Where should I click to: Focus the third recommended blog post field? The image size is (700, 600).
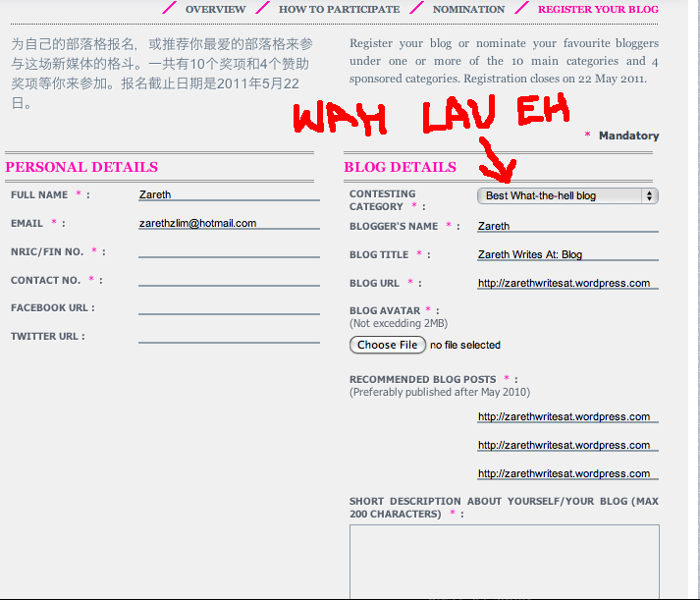tap(566, 473)
